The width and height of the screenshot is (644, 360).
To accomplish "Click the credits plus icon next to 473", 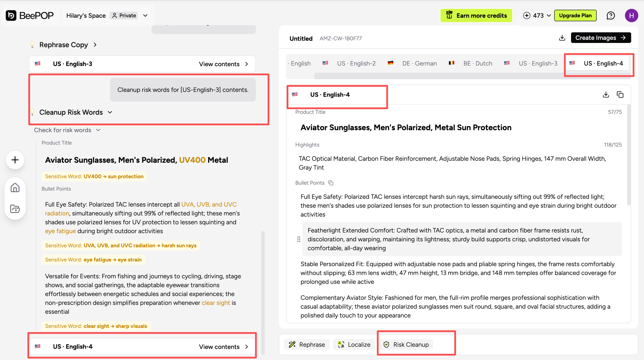I will 527,15.
